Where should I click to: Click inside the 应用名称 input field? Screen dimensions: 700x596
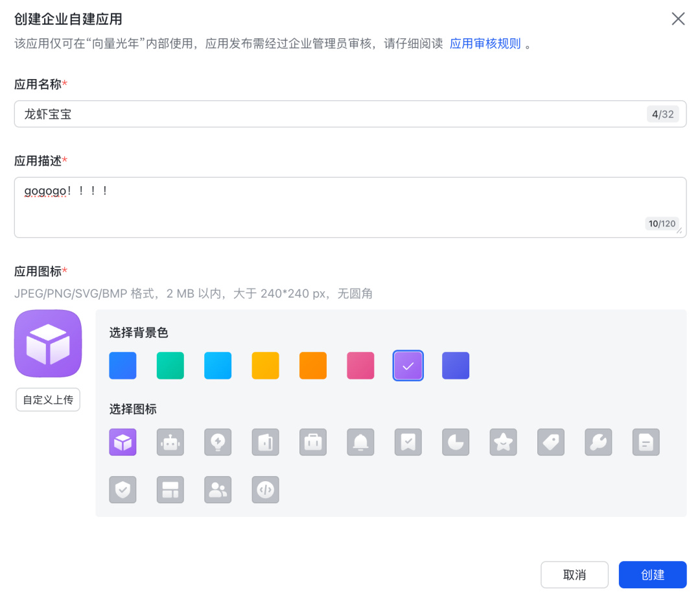[x=259, y=113]
